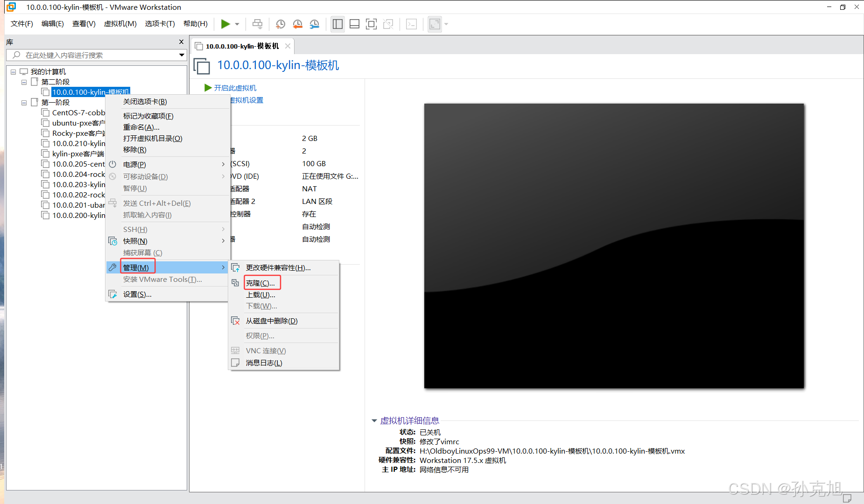Choose 标记为收藏项(F) menu entry
Image resolution: width=864 pixels, height=504 pixels.
(x=148, y=116)
